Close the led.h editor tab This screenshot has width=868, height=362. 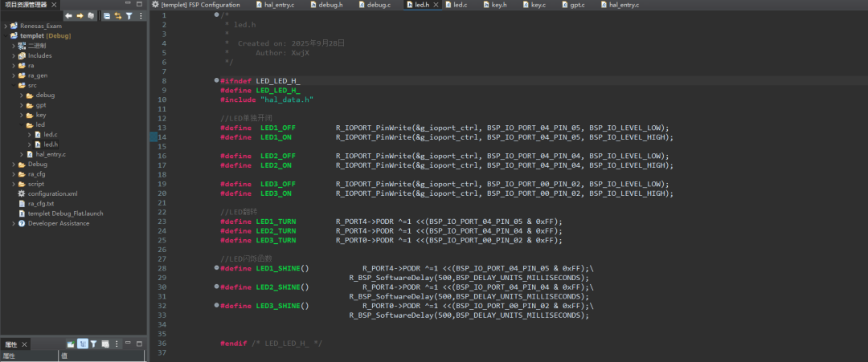436,5
